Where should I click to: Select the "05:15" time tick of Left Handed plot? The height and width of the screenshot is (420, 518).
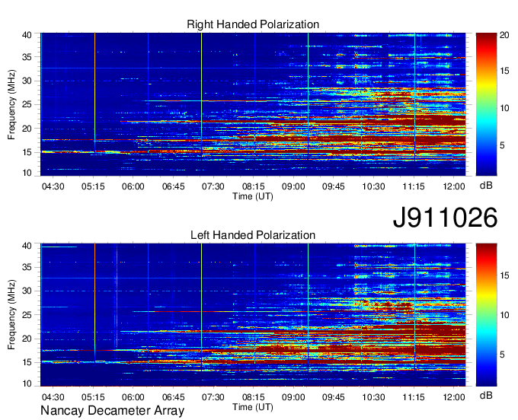click(x=93, y=397)
